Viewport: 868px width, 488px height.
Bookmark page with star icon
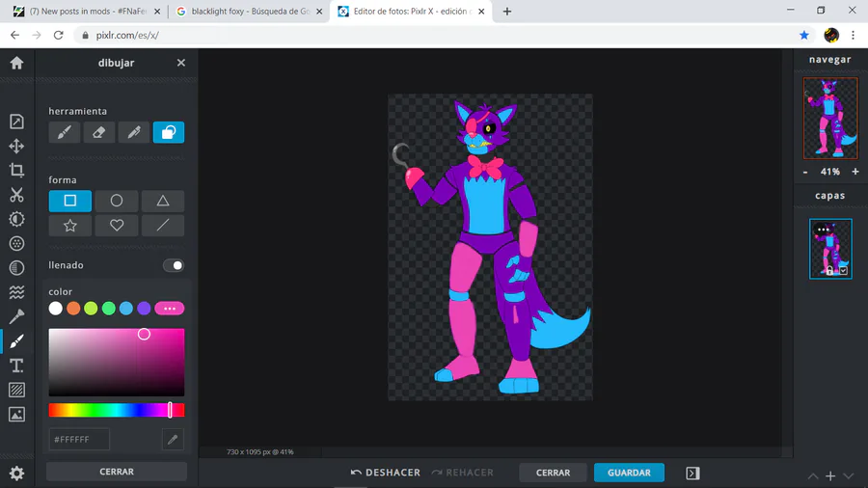click(804, 35)
